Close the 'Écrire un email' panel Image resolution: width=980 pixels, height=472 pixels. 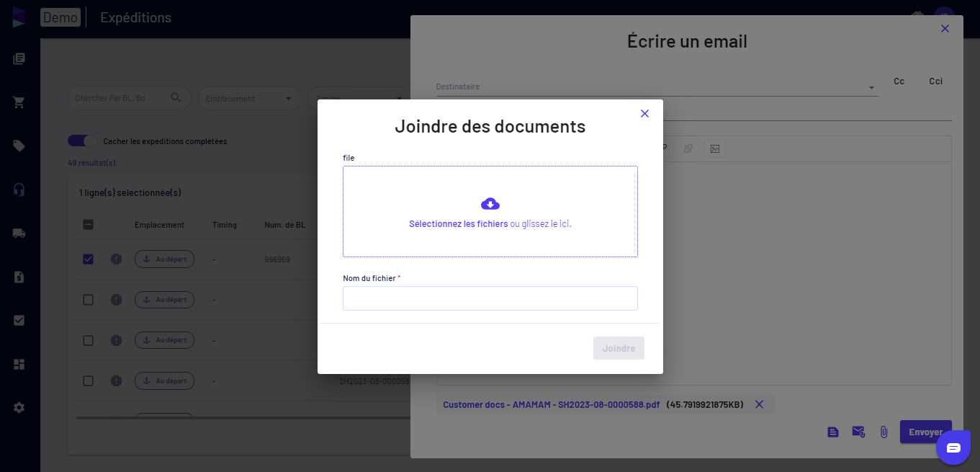click(x=945, y=29)
